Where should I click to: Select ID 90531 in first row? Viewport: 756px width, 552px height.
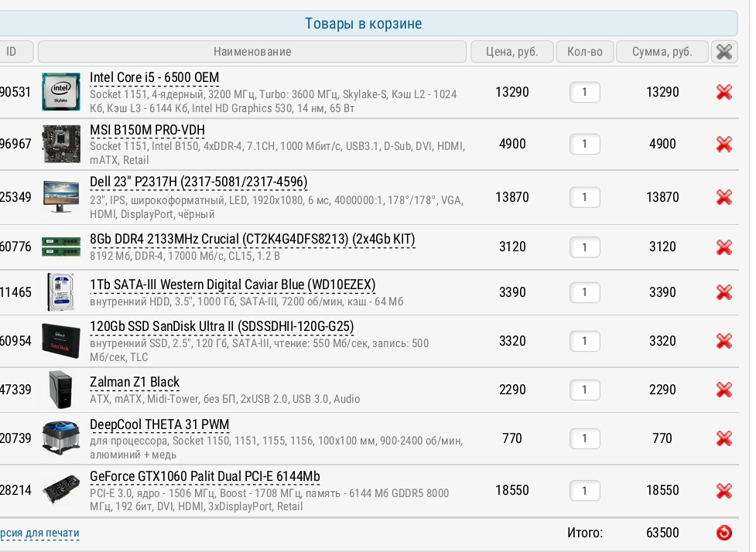(x=15, y=92)
